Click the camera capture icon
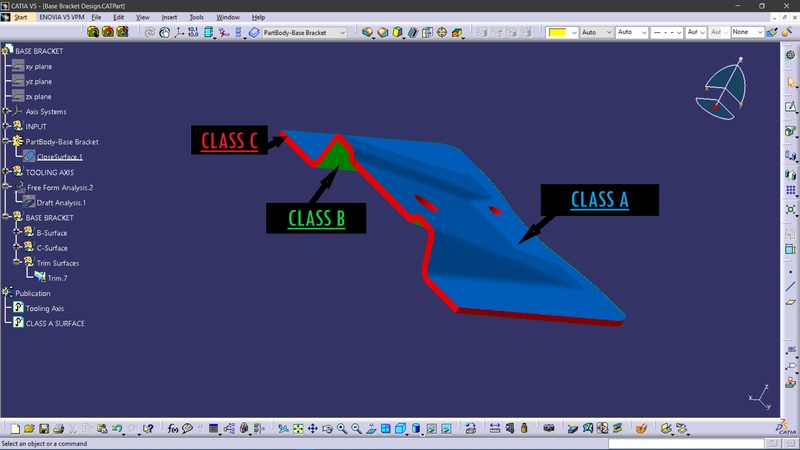The width and height of the screenshot is (800, 450). (x=548, y=429)
